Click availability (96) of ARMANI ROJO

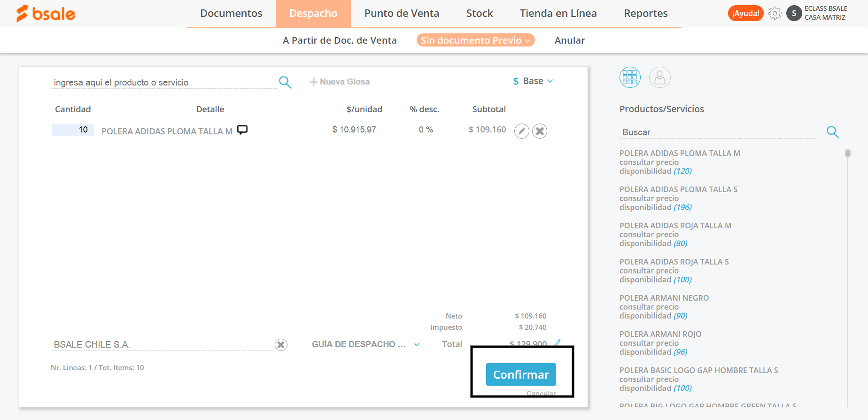click(x=680, y=352)
